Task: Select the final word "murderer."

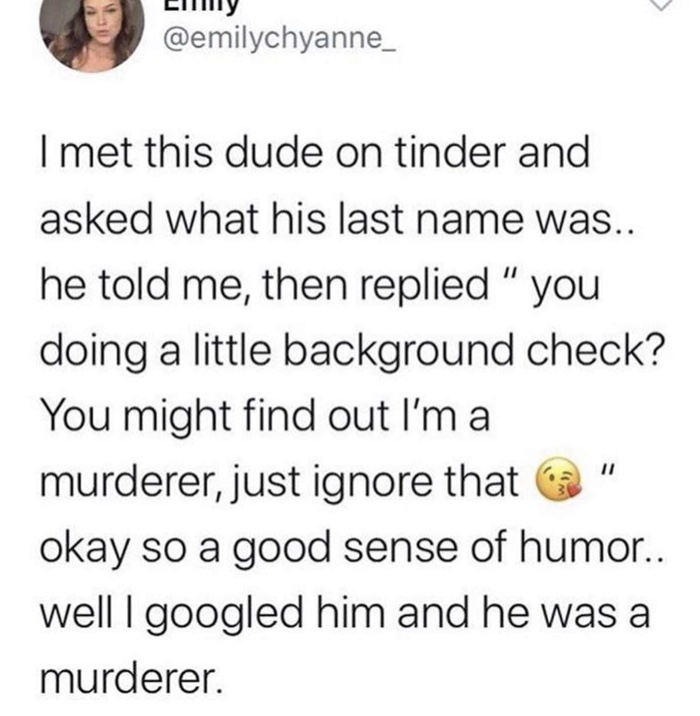Action: pyautogui.click(x=132, y=679)
